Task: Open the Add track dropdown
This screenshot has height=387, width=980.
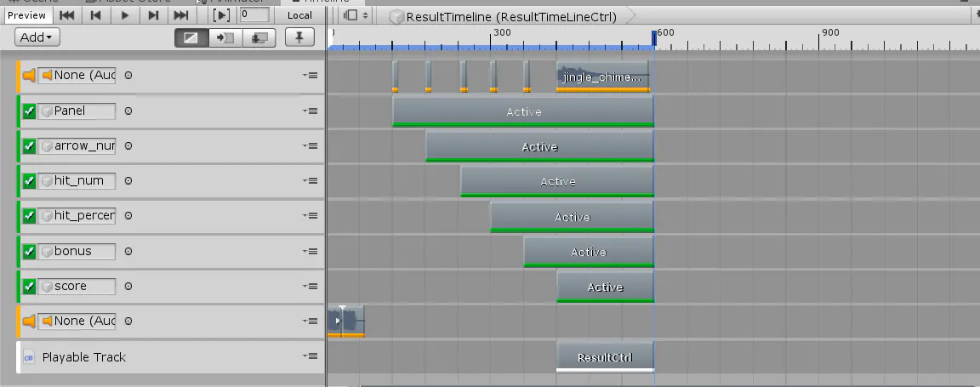Action: 37,37
